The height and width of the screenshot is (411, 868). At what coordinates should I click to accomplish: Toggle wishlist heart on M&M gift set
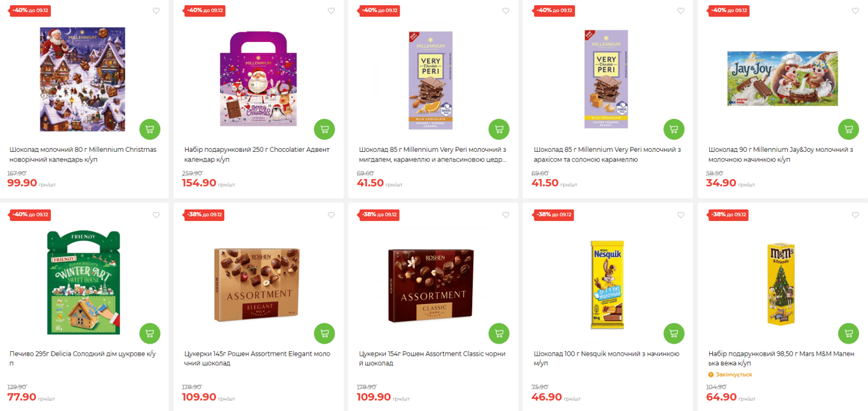855,215
